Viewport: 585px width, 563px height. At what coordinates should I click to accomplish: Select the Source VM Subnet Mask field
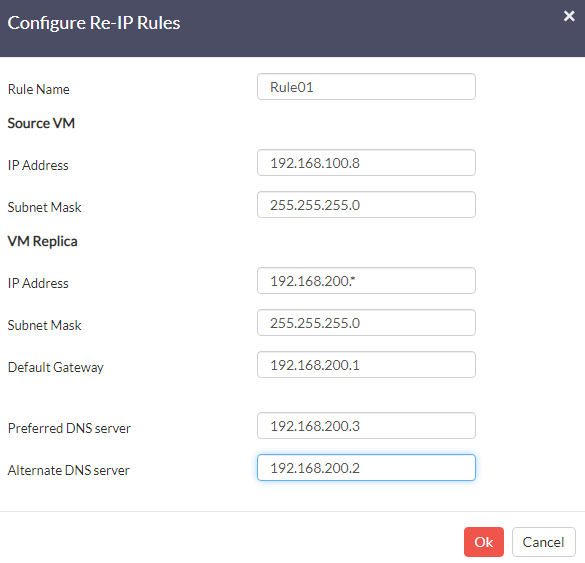(x=366, y=205)
